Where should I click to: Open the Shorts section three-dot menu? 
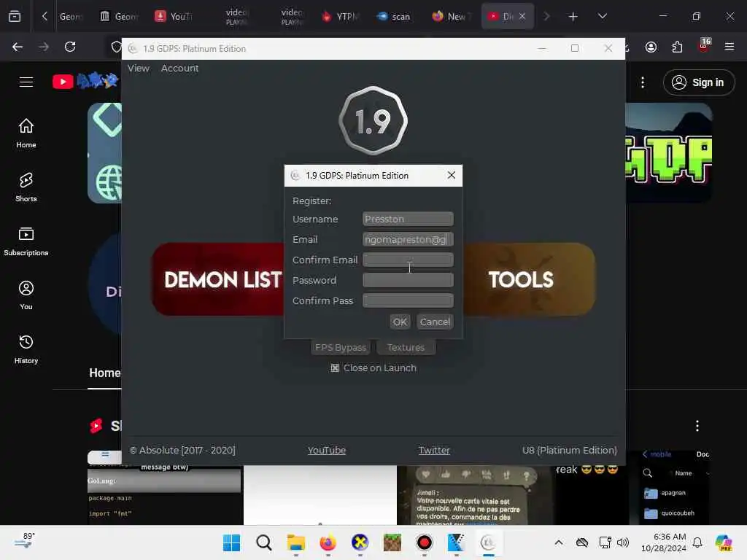(x=697, y=426)
